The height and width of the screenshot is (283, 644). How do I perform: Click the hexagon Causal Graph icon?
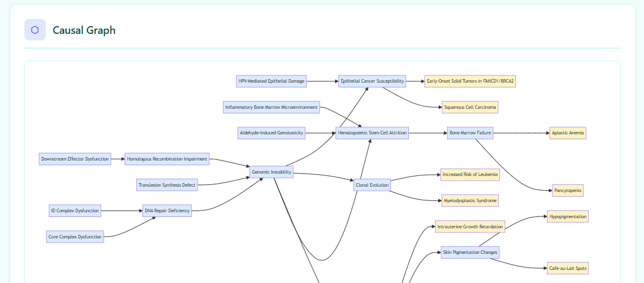tap(35, 30)
